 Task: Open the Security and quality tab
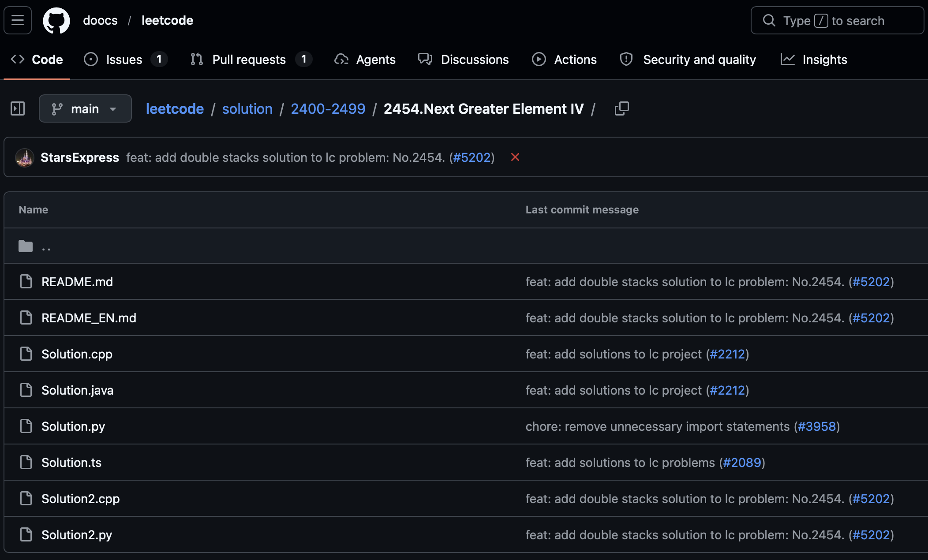[x=688, y=60]
